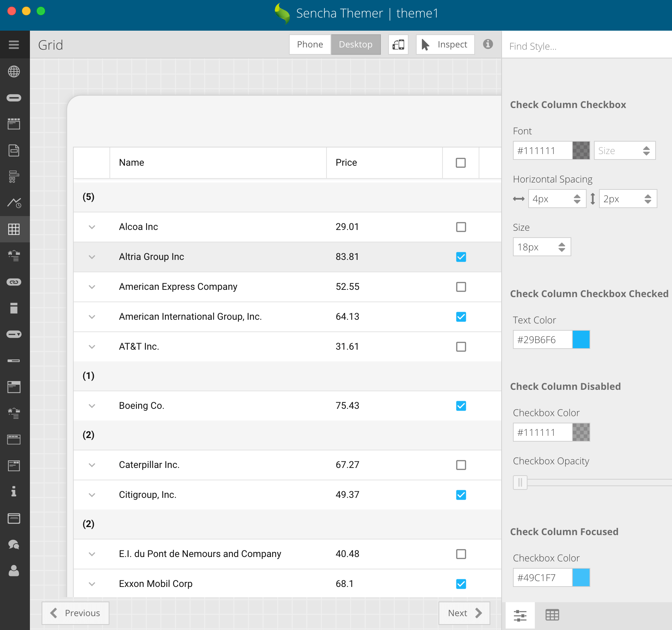Viewport: 672px width, 630px height.
Task: Sort by the Name column header
Action: 218,163
